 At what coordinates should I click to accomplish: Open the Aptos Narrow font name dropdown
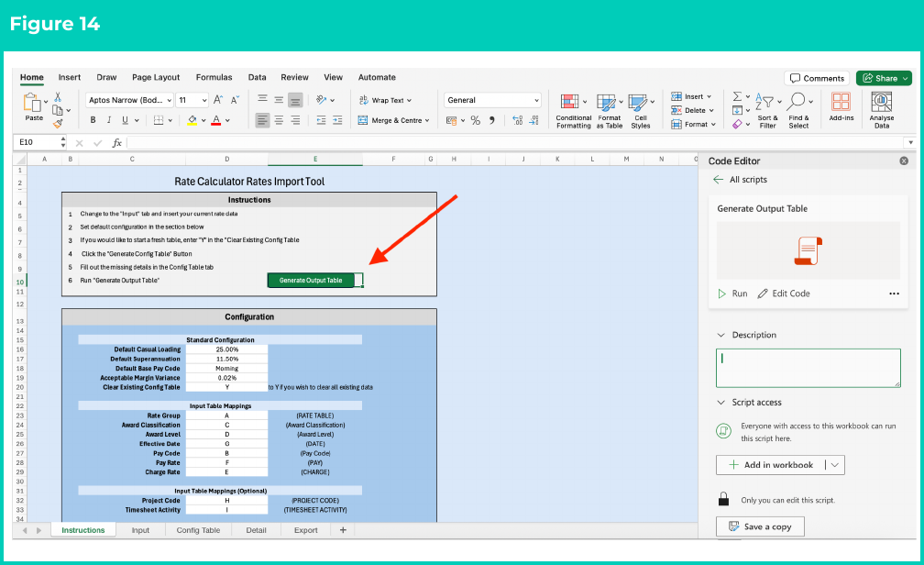[x=129, y=100]
